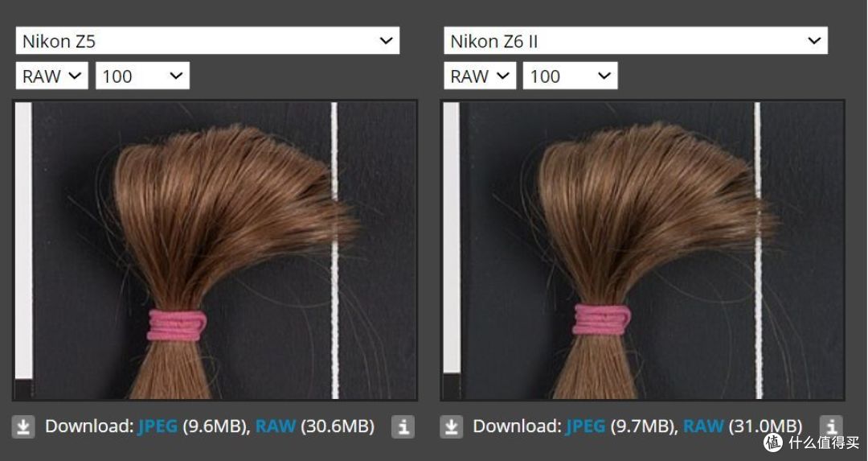868x461 pixels.
Task: Expand the RAW format dropdown under Nikon Z6 II
Action: pos(480,76)
